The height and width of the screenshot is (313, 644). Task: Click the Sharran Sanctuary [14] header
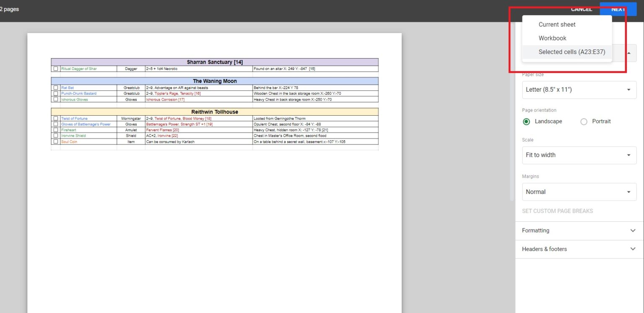click(x=215, y=62)
